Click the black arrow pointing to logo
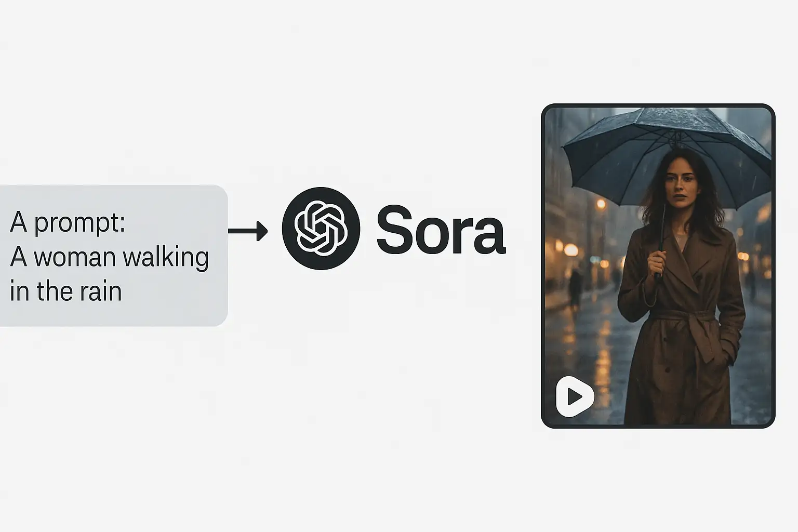The height and width of the screenshot is (532, 798). [248, 231]
